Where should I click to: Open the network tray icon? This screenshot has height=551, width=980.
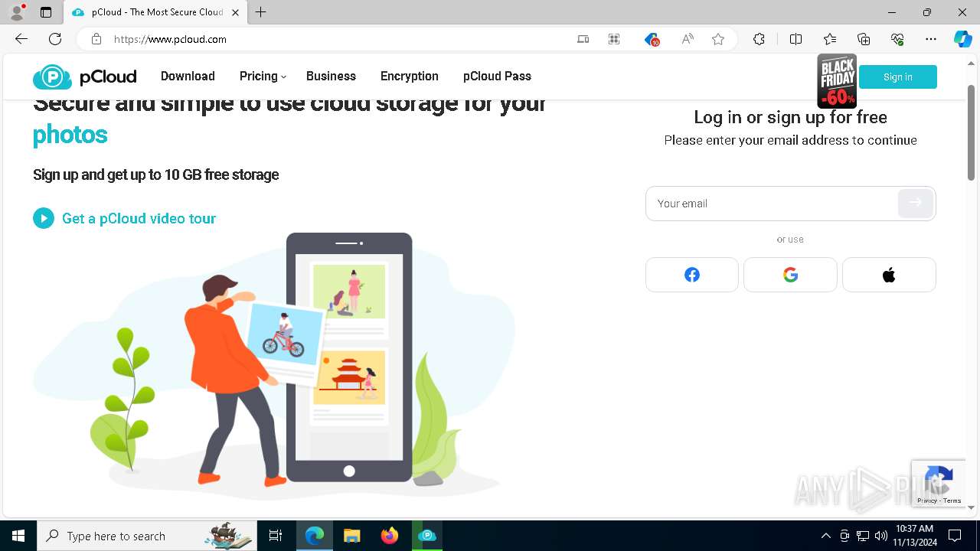[863, 536]
